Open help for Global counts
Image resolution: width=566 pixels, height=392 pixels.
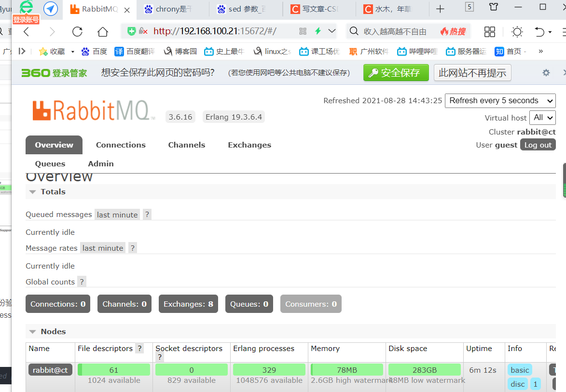(82, 282)
